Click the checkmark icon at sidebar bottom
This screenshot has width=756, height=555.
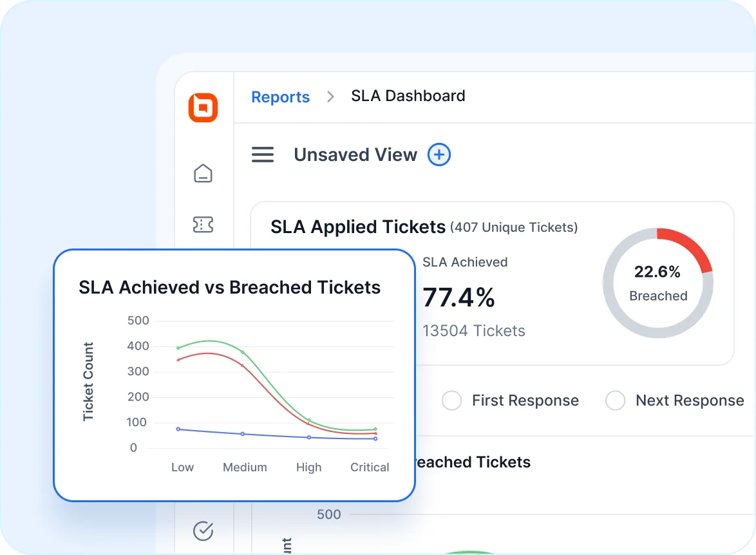click(x=203, y=531)
